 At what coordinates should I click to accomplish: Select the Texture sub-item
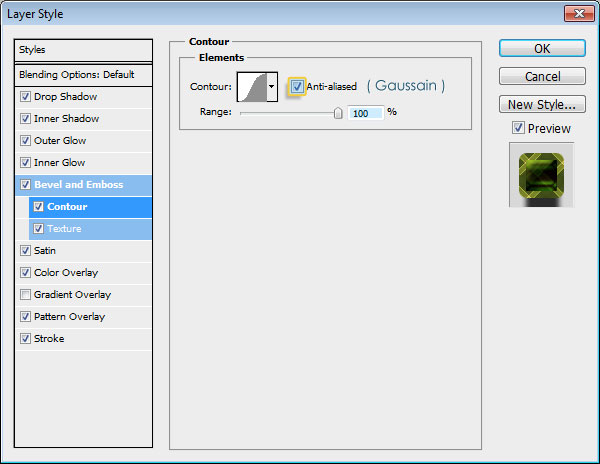click(64, 229)
